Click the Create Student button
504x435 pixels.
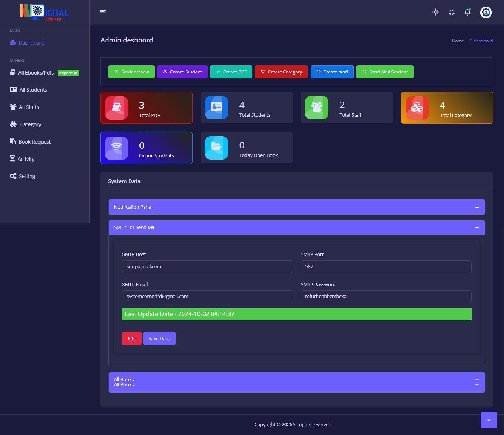(x=182, y=72)
